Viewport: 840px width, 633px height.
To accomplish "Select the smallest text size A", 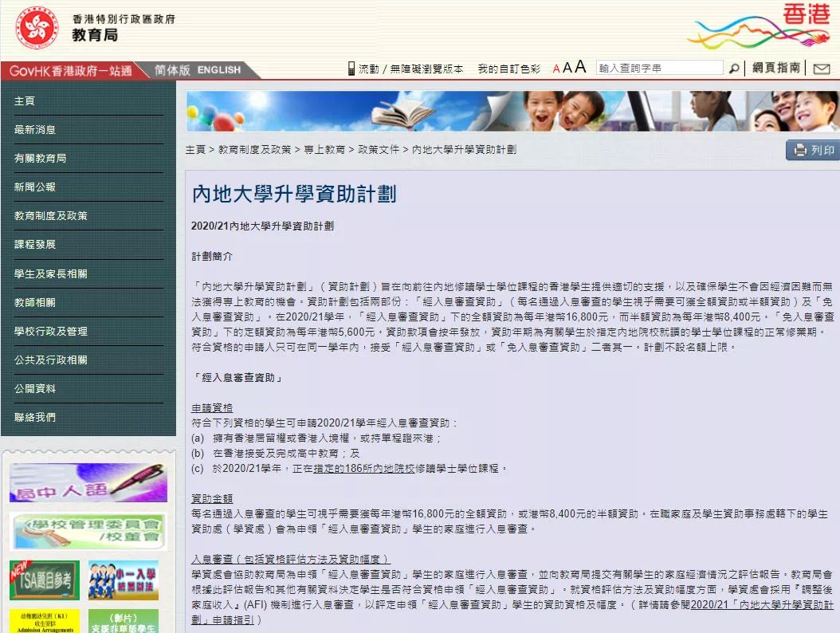I will click(x=556, y=69).
